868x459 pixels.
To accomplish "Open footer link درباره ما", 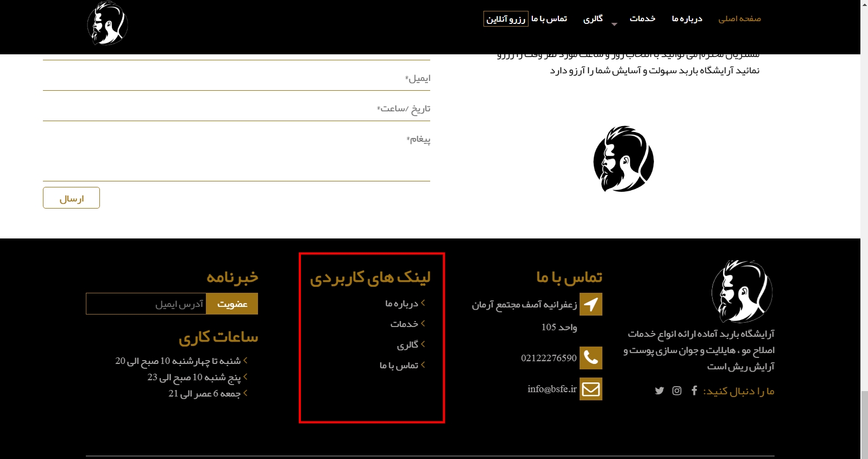I will [x=402, y=303].
